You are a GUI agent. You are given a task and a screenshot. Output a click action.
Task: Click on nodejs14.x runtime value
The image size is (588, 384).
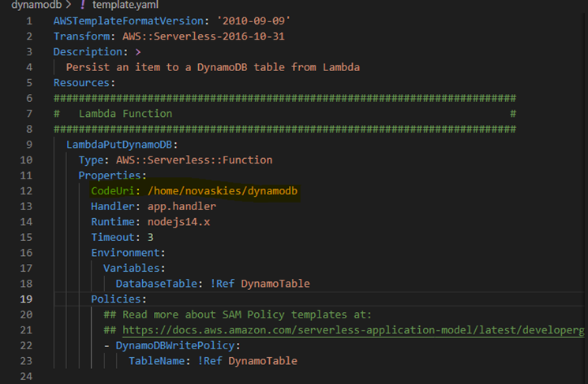179,222
